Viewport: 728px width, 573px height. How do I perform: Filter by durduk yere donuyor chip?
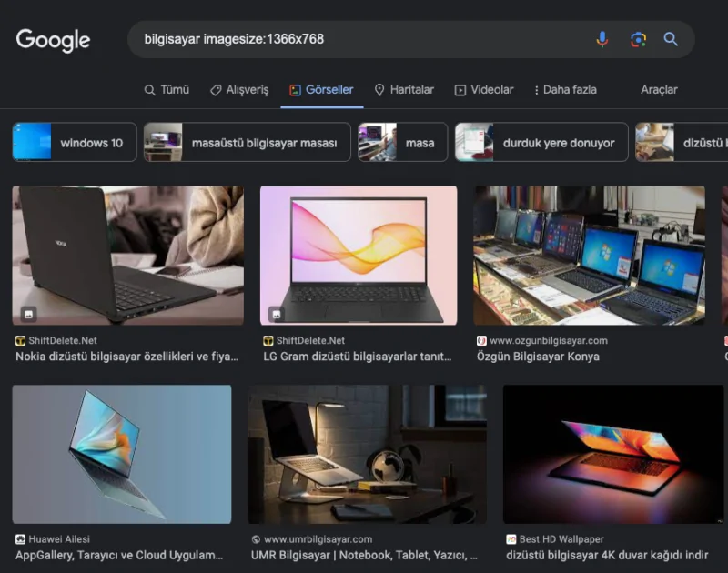(541, 143)
